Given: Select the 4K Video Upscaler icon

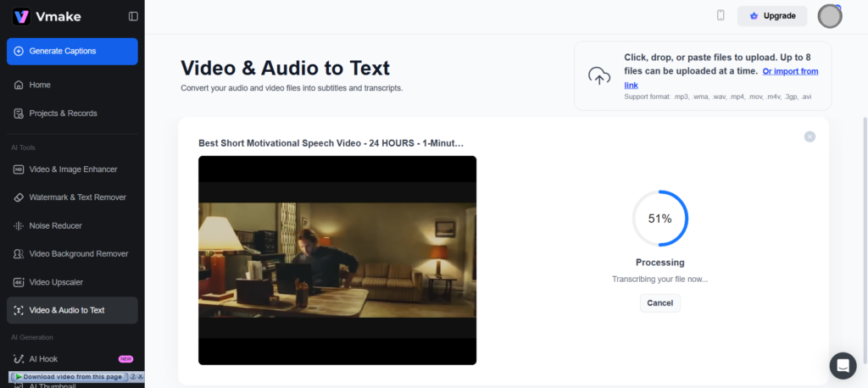Looking at the screenshot, I should (19, 282).
